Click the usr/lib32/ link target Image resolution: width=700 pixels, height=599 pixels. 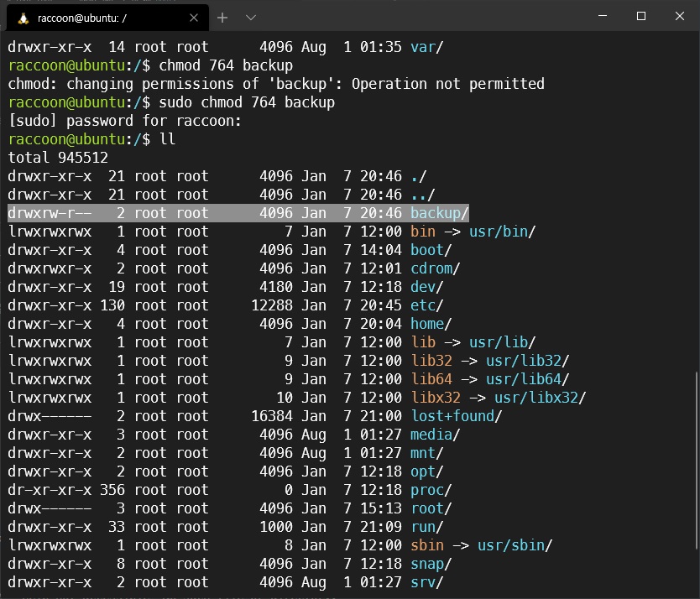527,361
